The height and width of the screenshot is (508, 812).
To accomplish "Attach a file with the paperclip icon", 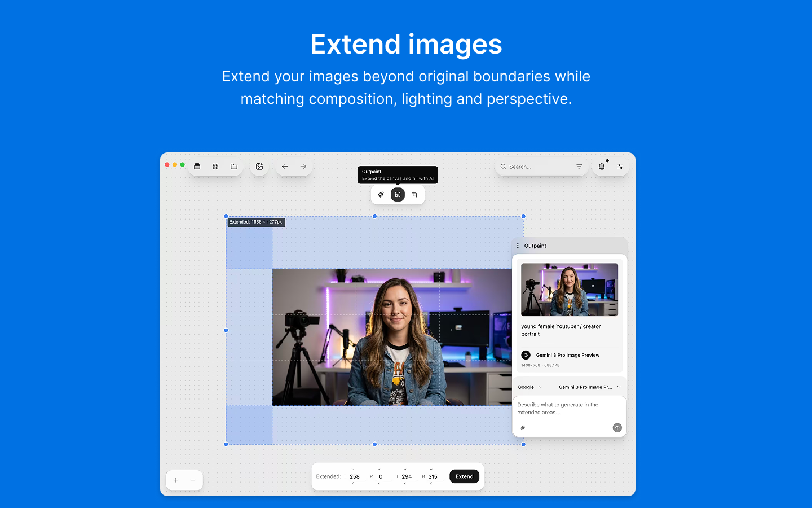I will (x=522, y=427).
